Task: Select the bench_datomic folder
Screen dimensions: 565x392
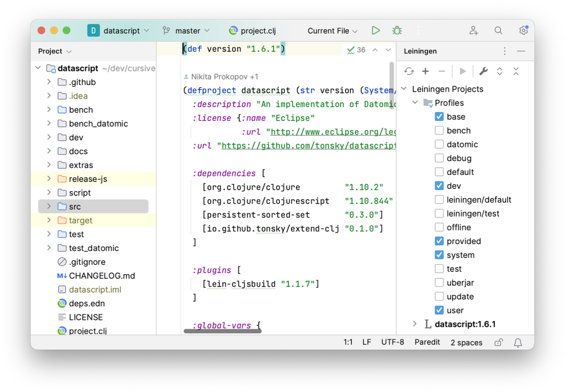Action: pyautogui.click(x=93, y=123)
